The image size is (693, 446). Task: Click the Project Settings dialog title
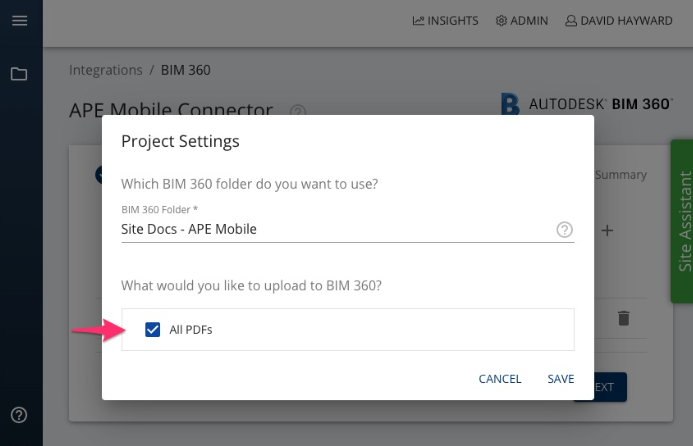pyautogui.click(x=180, y=141)
